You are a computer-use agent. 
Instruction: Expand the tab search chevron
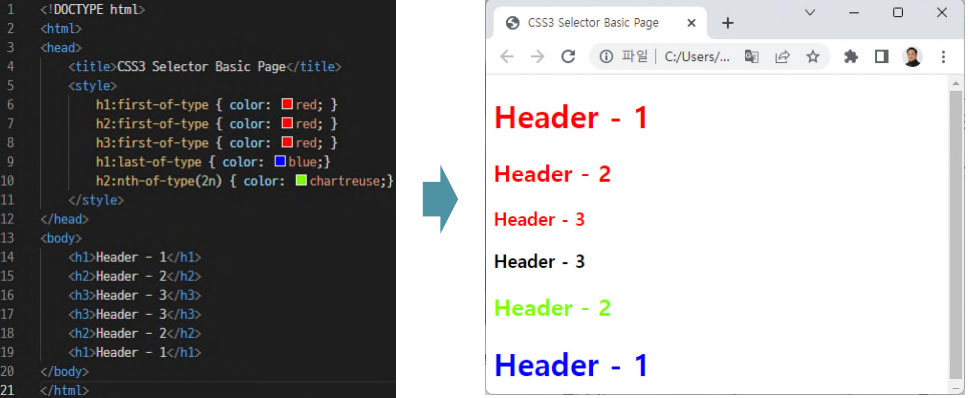pyautogui.click(x=810, y=12)
